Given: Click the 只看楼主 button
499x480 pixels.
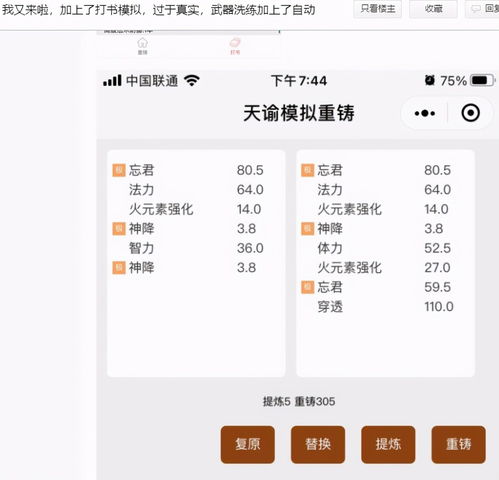Looking at the screenshot, I should 378,9.
